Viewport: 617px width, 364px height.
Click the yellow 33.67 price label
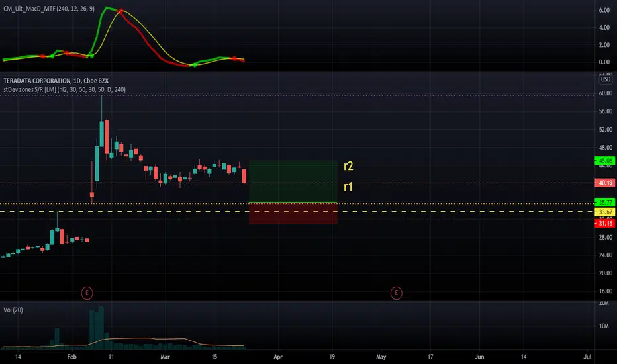[605, 212]
